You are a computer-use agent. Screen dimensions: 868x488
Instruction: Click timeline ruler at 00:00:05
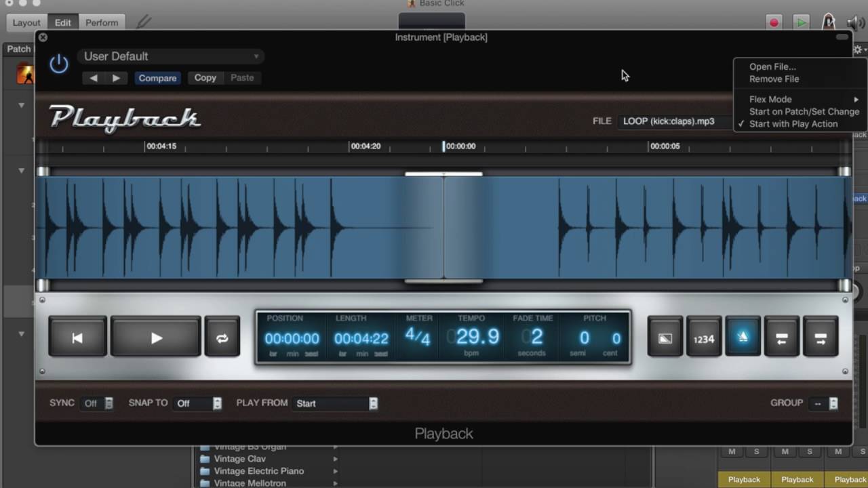[x=665, y=146]
